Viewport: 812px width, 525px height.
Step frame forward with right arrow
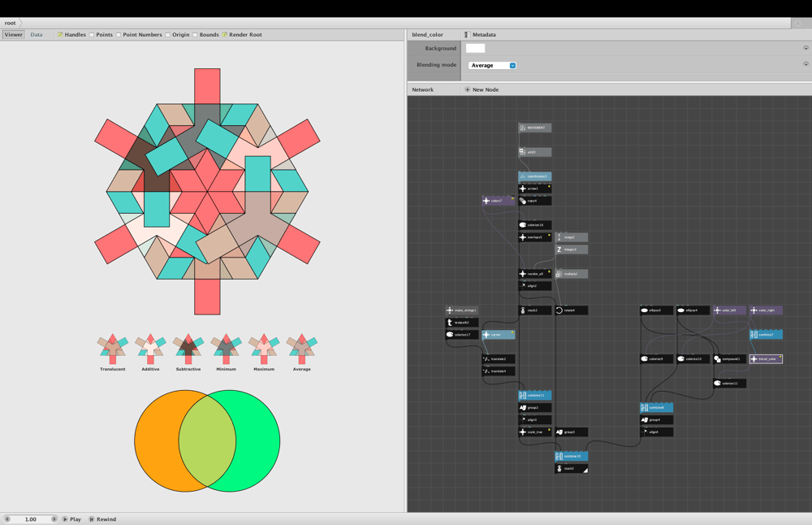click(54, 518)
